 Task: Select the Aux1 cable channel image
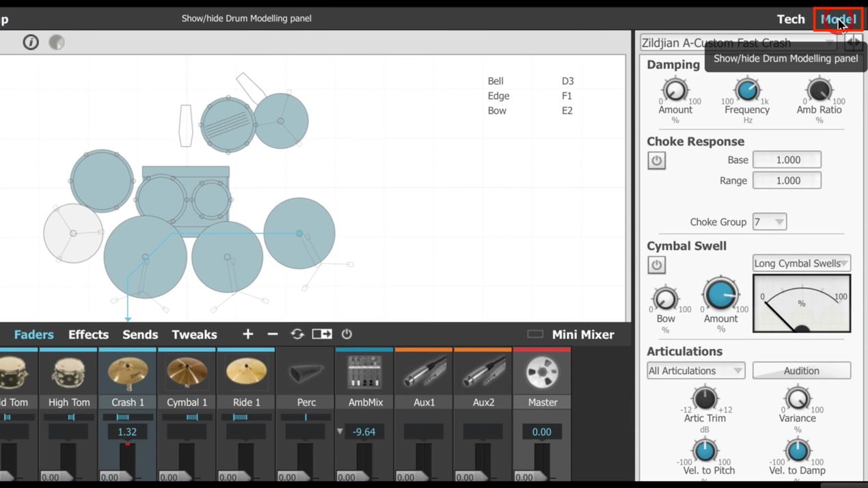tap(424, 374)
